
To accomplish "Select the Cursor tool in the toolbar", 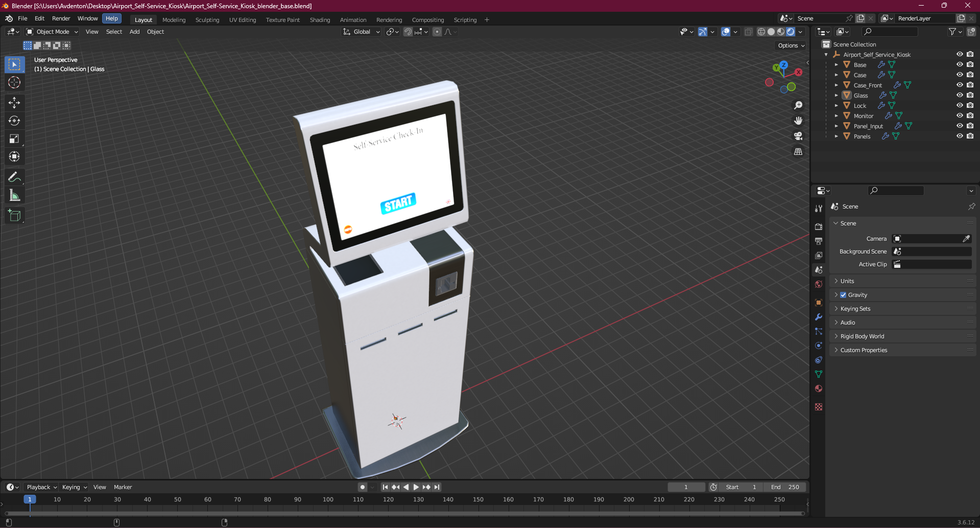I will click(14, 82).
